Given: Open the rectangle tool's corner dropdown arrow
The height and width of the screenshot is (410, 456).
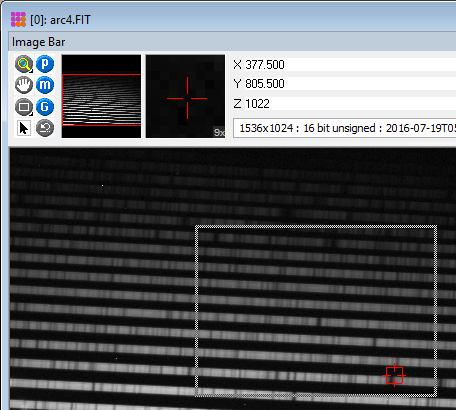Looking at the screenshot, I should 31,114.
